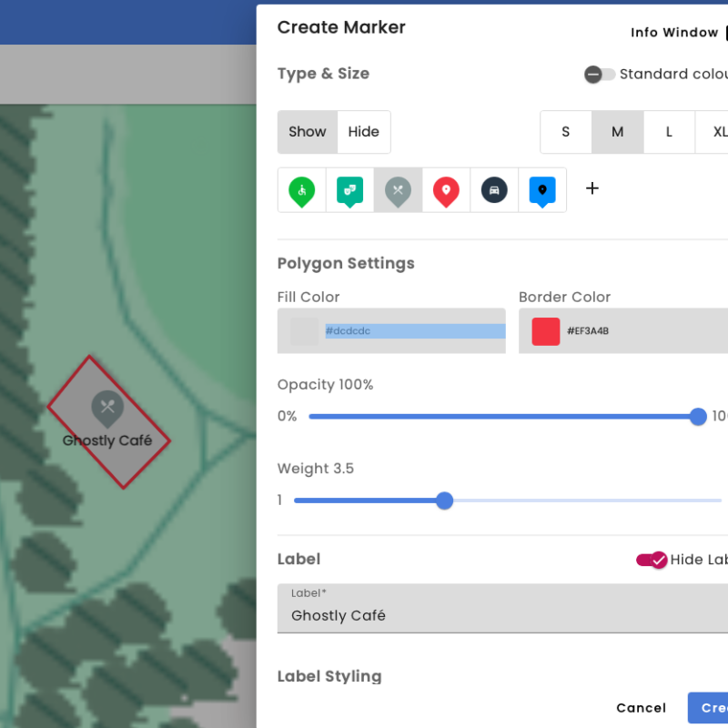Select the green wheelchair accessibility marker icon
728x728 pixels.
(x=301, y=190)
